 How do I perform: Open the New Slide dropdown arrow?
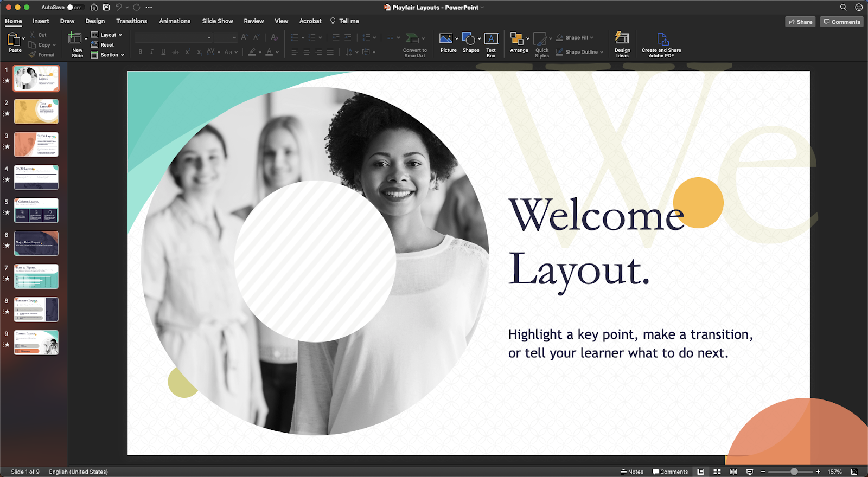(x=86, y=38)
